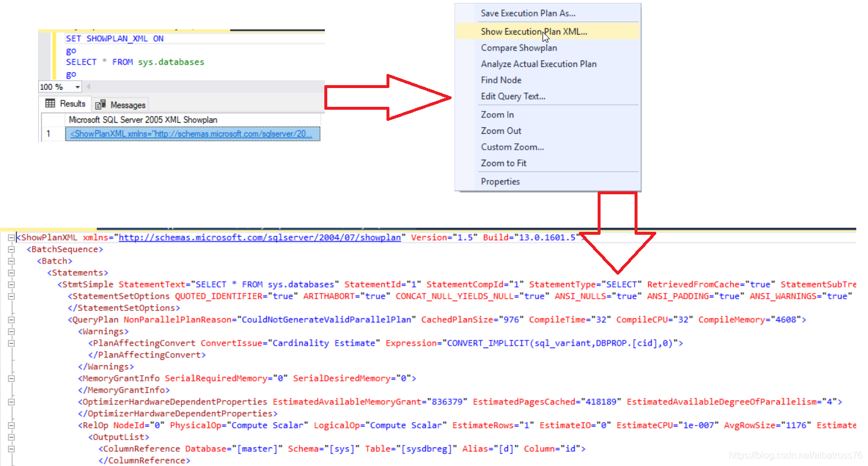Click the Results grid icon
The height and width of the screenshot is (466, 868).
[49, 104]
